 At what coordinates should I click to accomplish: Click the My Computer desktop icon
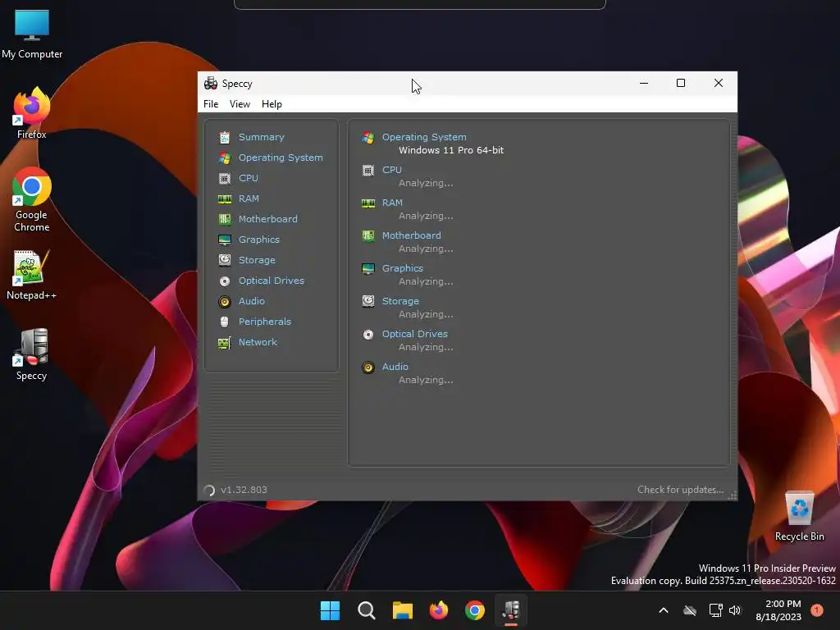point(32,34)
